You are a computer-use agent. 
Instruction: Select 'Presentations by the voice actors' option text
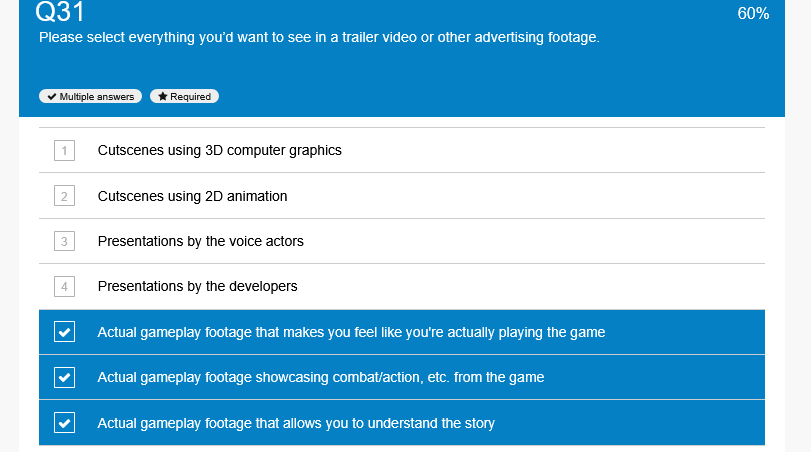pos(200,242)
